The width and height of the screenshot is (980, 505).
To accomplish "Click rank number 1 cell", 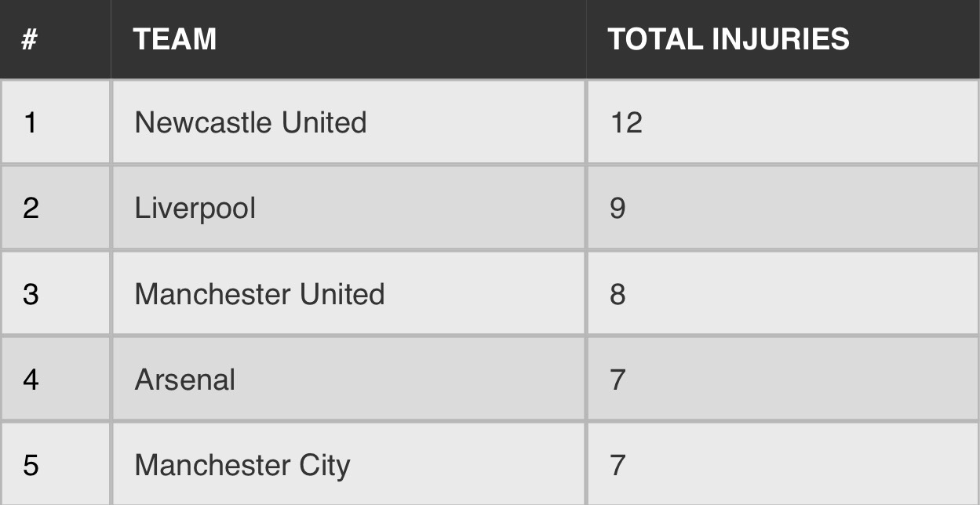I will point(55,122).
